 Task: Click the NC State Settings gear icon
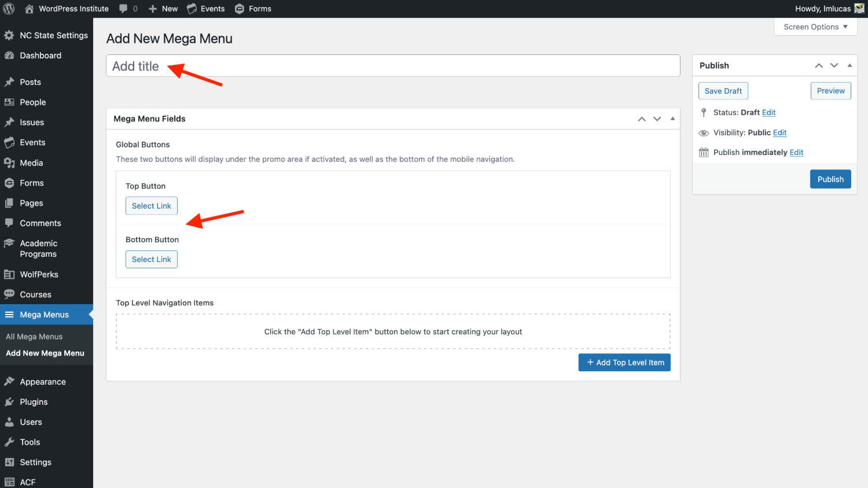click(9, 35)
